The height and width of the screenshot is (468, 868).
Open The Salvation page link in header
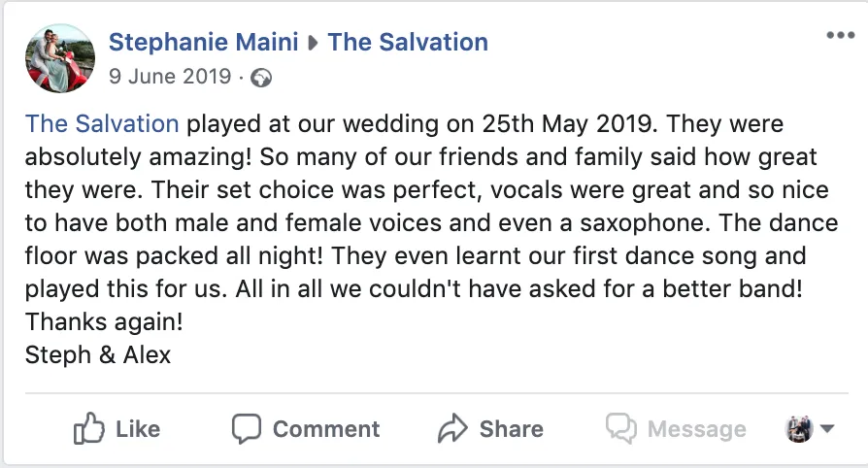pos(408,42)
